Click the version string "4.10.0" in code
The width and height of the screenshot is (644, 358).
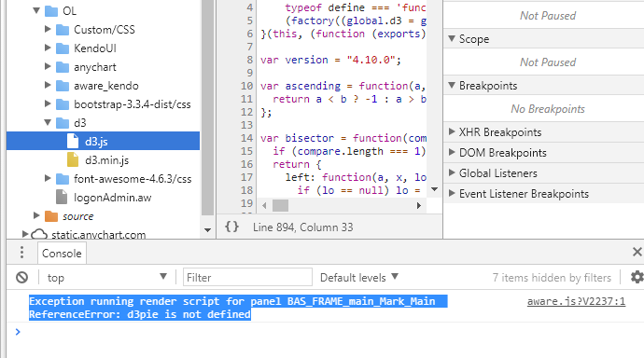coord(371,60)
